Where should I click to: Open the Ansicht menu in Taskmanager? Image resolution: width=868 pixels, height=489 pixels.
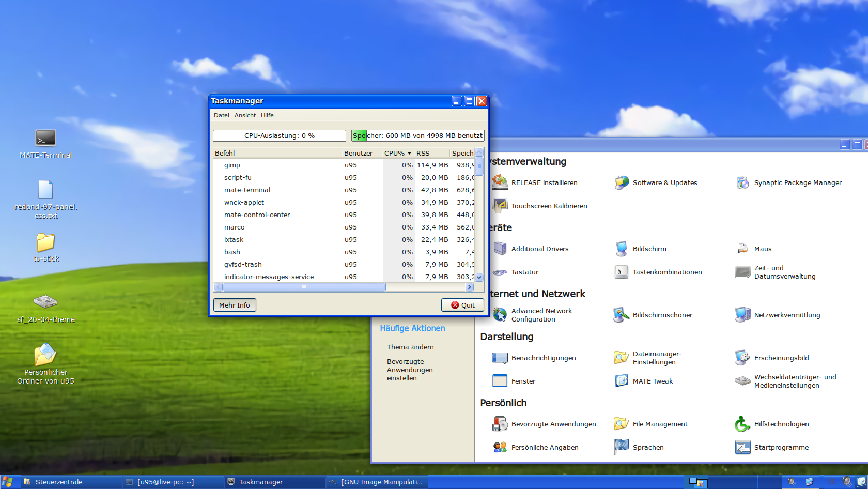tap(245, 115)
